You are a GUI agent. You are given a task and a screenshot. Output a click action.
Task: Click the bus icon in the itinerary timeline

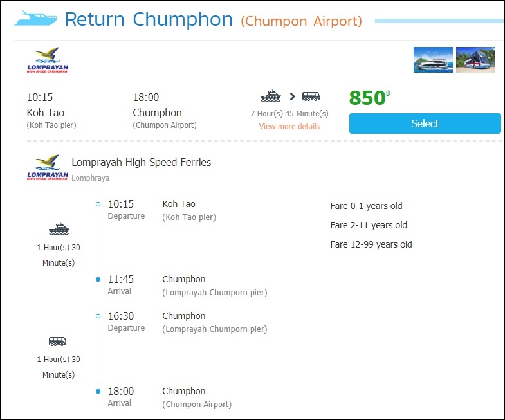(x=58, y=342)
